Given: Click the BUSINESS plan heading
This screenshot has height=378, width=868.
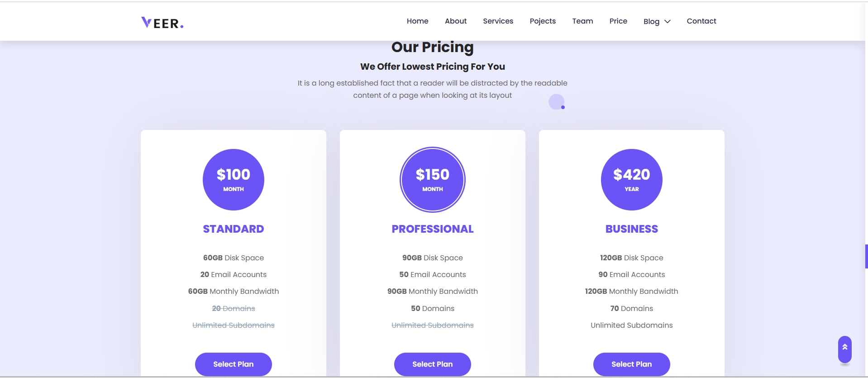Looking at the screenshot, I should pos(632,229).
